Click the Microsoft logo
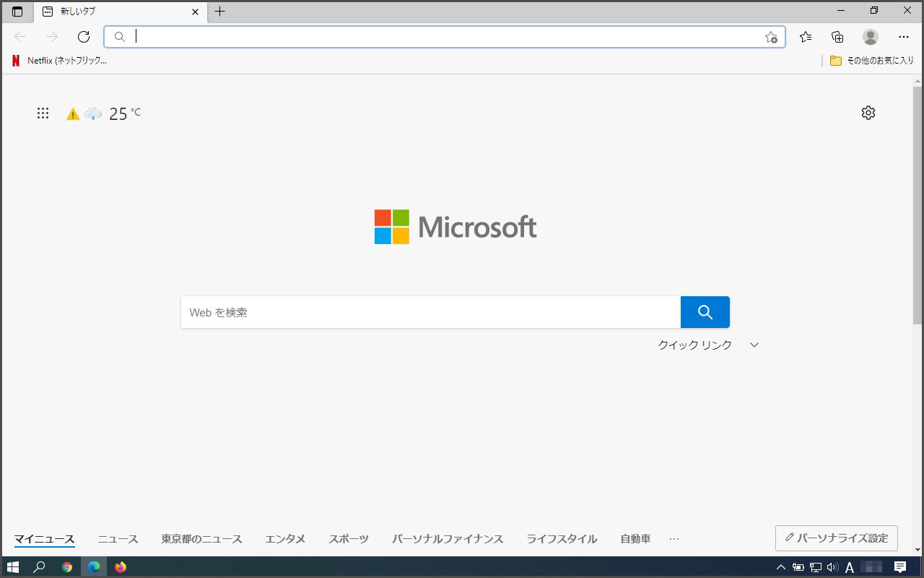Viewport: 924px width, 578px height. point(456,227)
